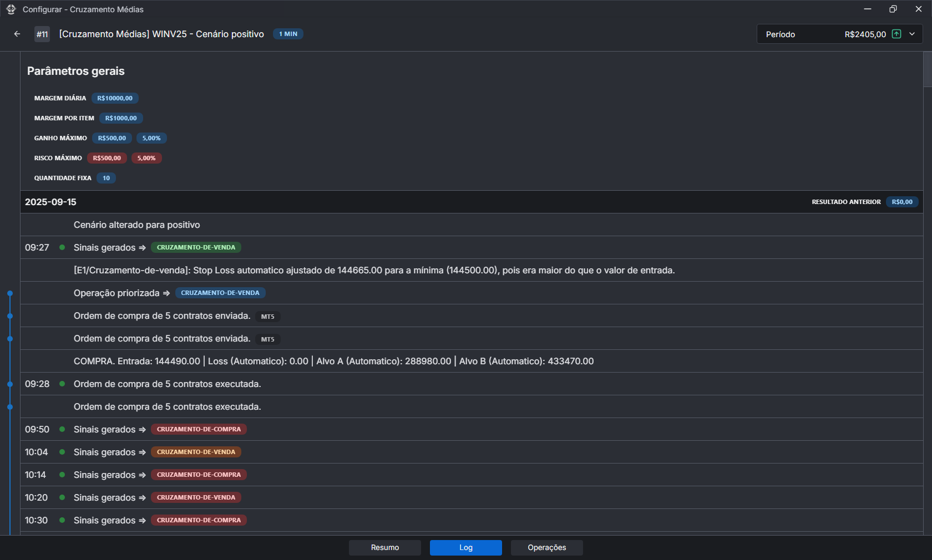
Task: Click timeline marker at 09:28 executed order
Action: 10,384
